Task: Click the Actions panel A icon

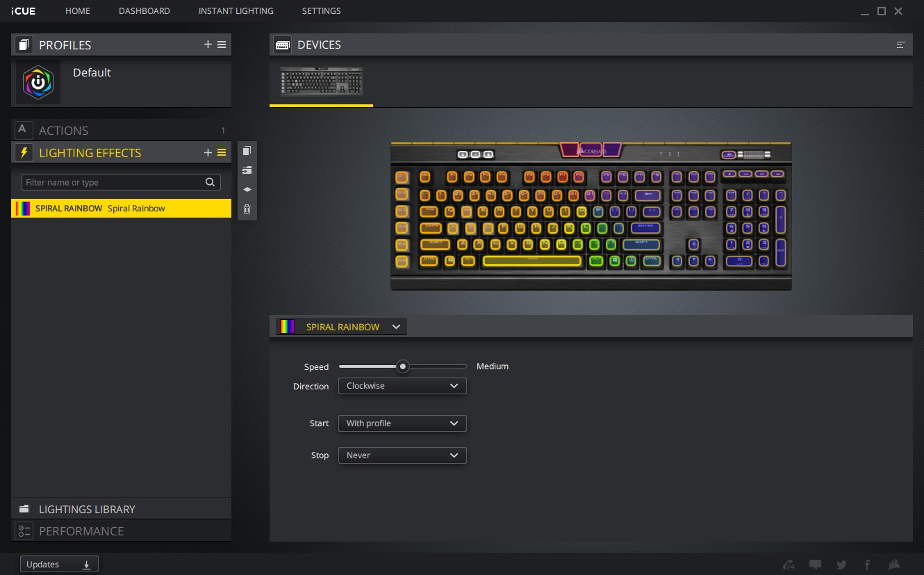Action: [23, 130]
